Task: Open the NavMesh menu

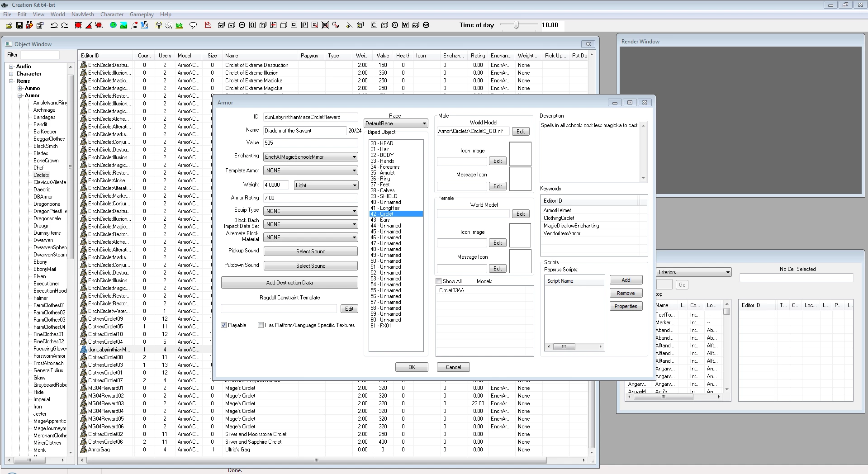Action: [83, 14]
